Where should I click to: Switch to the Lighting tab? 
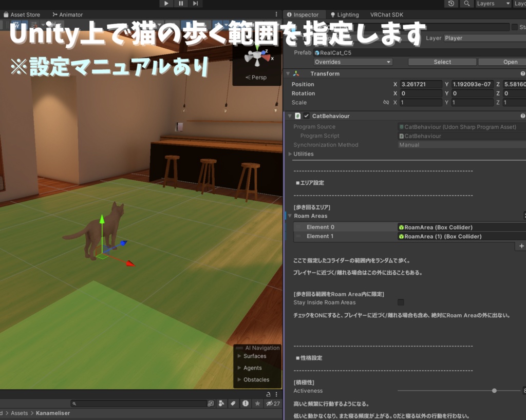(345, 14)
